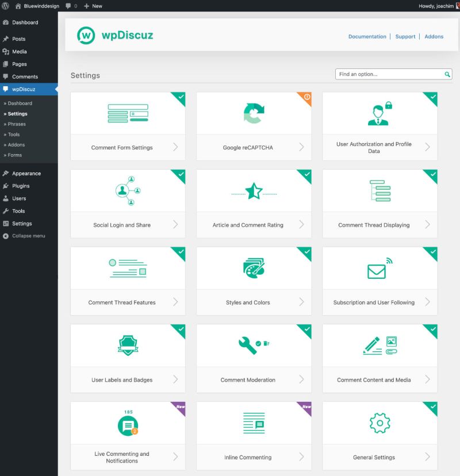Click the orange warning badge on Google reCAPTCHA
The image size is (460, 476).
(x=306, y=98)
